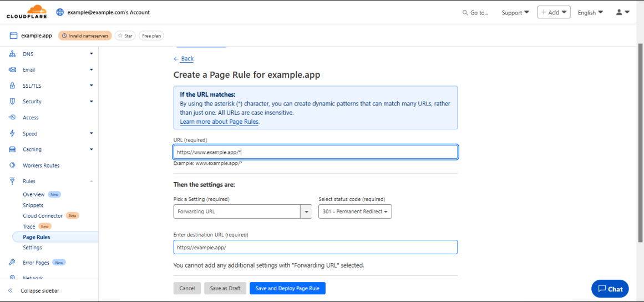Image resolution: width=644 pixels, height=302 pixels.
Task: Open the English language dropdown
Action: [590, 13]
